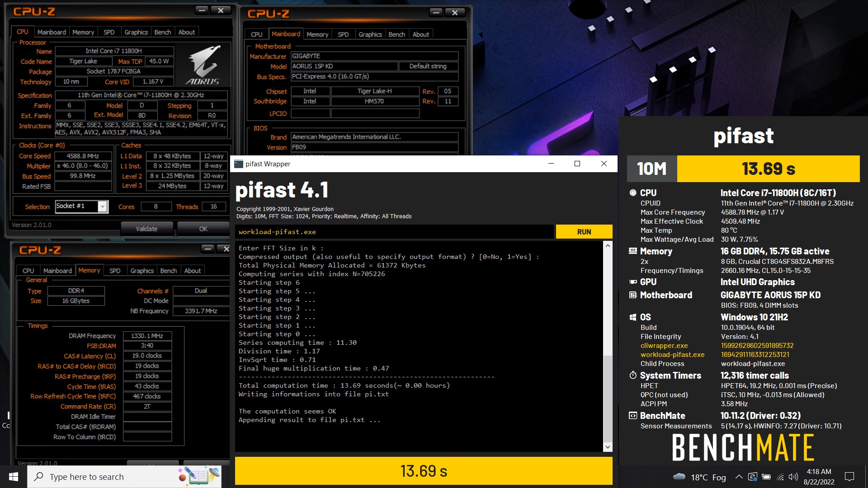The image size is (868, 488).
Task: Click the BenchMate version icon
Action: click(x=633, y=416)
